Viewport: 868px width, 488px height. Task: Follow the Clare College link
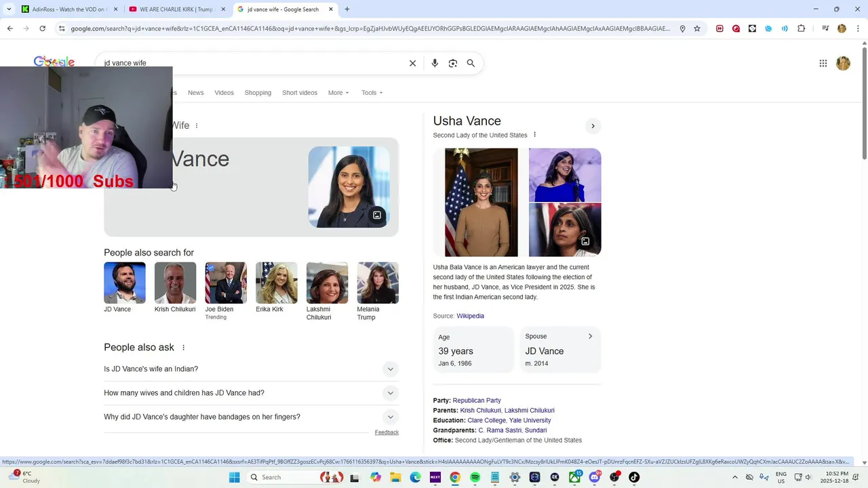[486, 420]
